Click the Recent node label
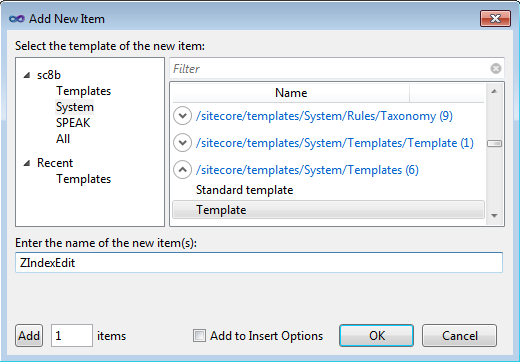Viewport: 520px width, 362px height. pyautogui.click(x=55, y=163)
